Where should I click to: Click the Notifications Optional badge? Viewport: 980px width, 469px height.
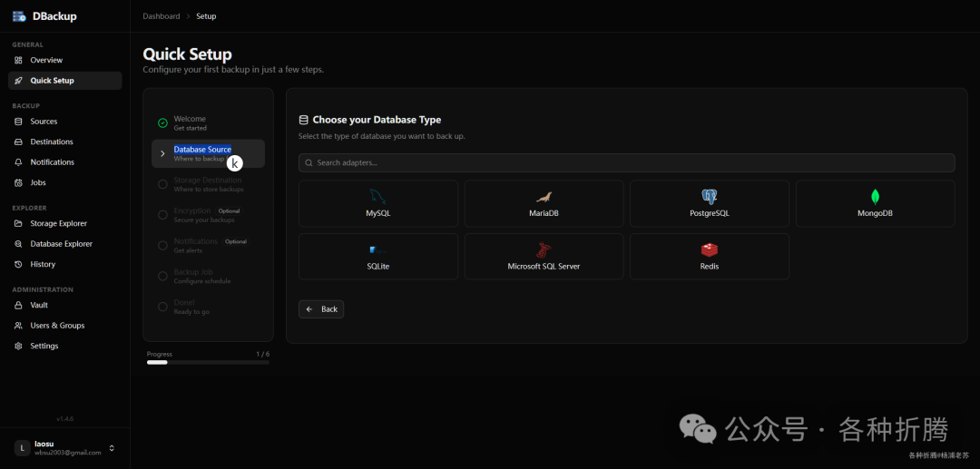coord(236,241)
